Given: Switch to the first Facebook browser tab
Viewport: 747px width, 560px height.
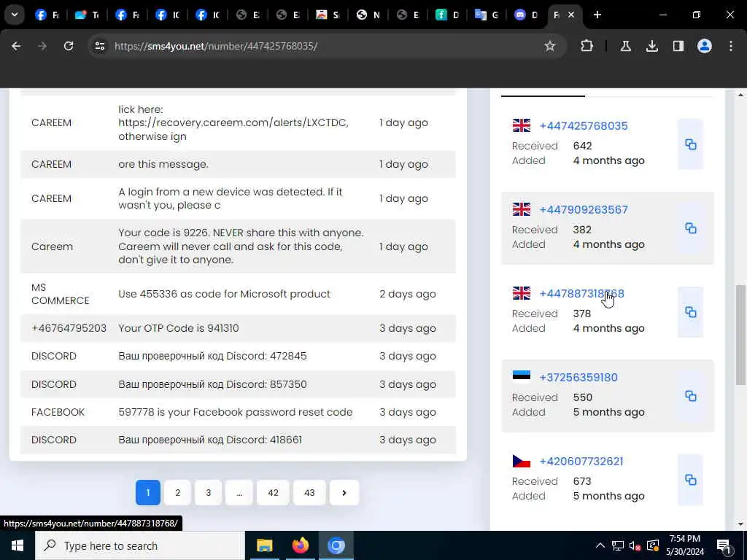Looking at the screenshot, I should coord(47,15).
